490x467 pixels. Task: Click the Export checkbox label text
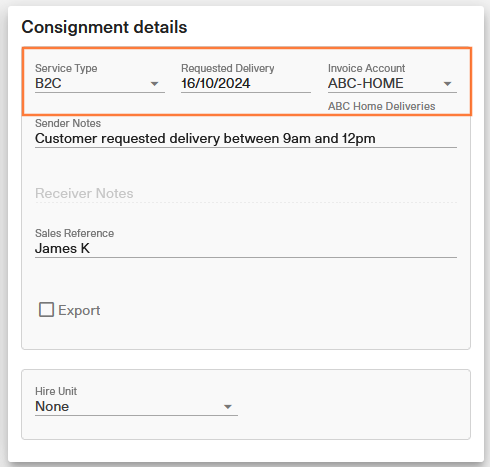point(79,310)
